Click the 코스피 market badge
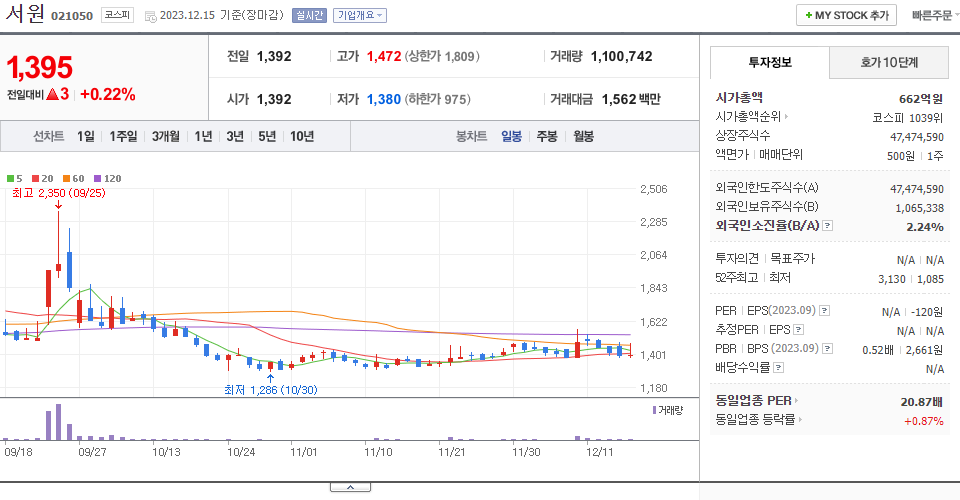 tap(117, 15)
